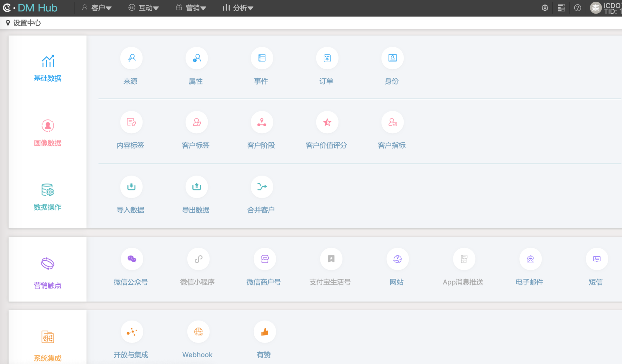Open the 来源 (source) settings icon

click(x=131, y=58)
